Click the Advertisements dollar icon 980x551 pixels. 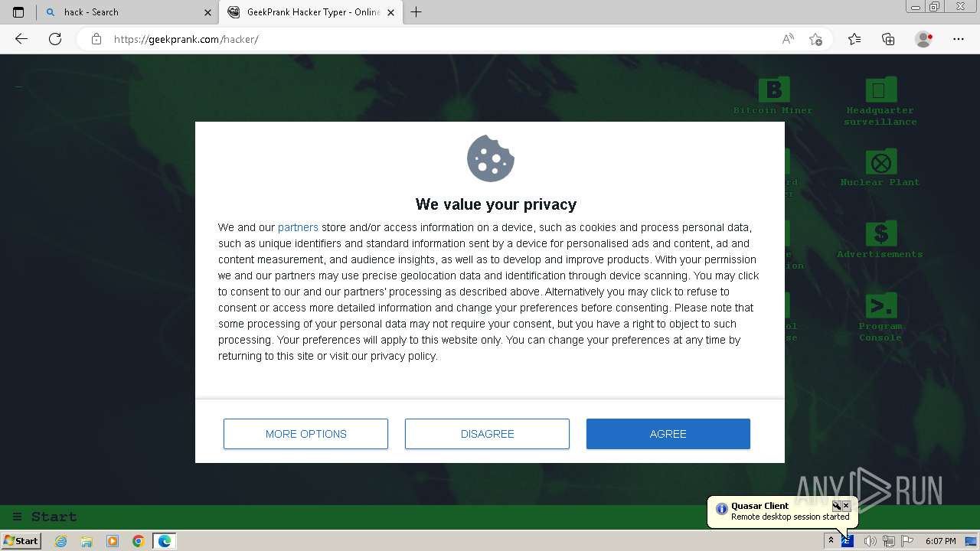click(880, 234)
